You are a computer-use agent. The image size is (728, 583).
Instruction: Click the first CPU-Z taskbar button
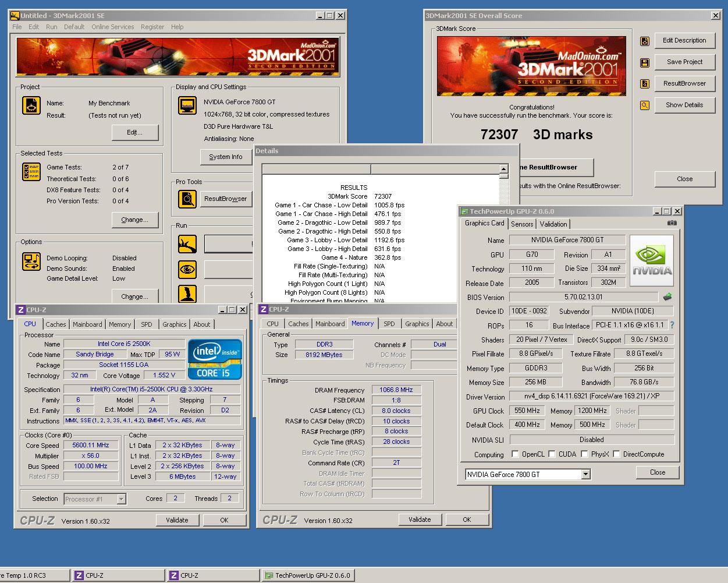tap(119, 575)
